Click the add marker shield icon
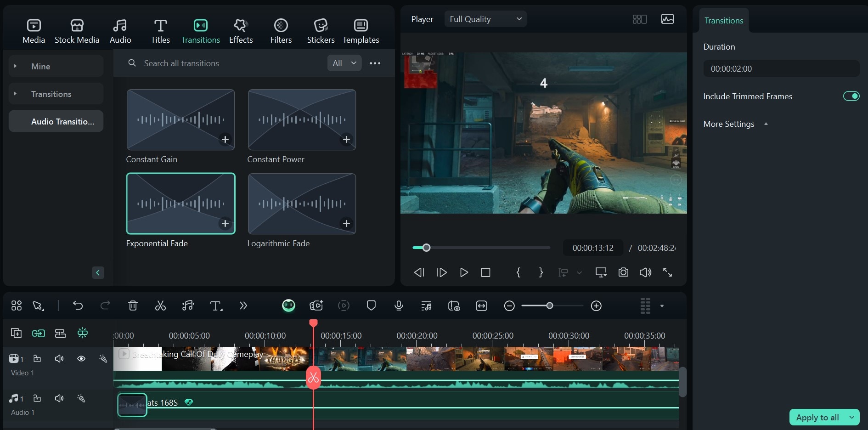868x430 pixels. click(371, 306)
